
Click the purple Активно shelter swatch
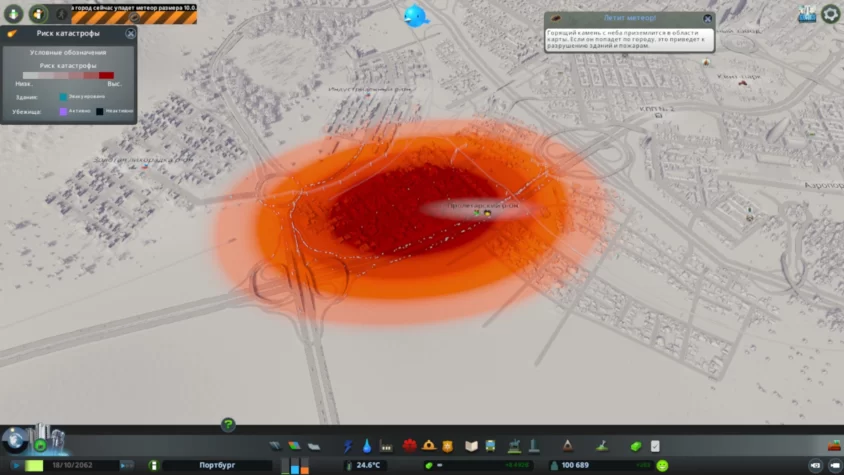63,111
